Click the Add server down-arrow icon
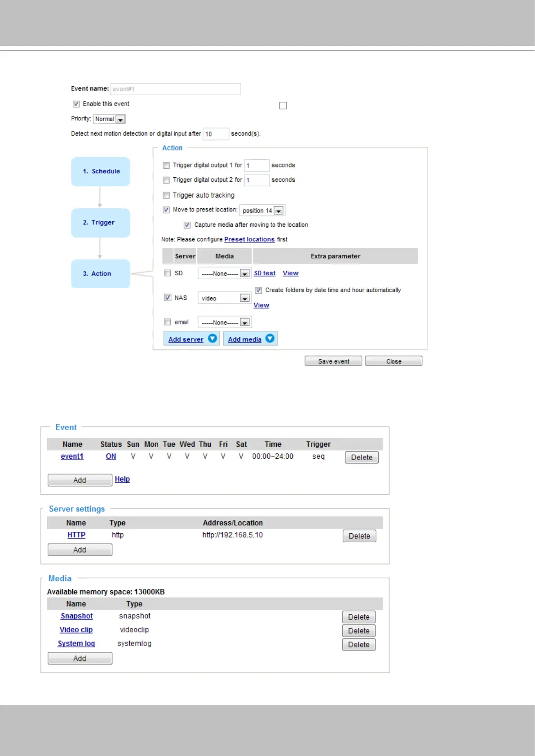 click(212, 338)
